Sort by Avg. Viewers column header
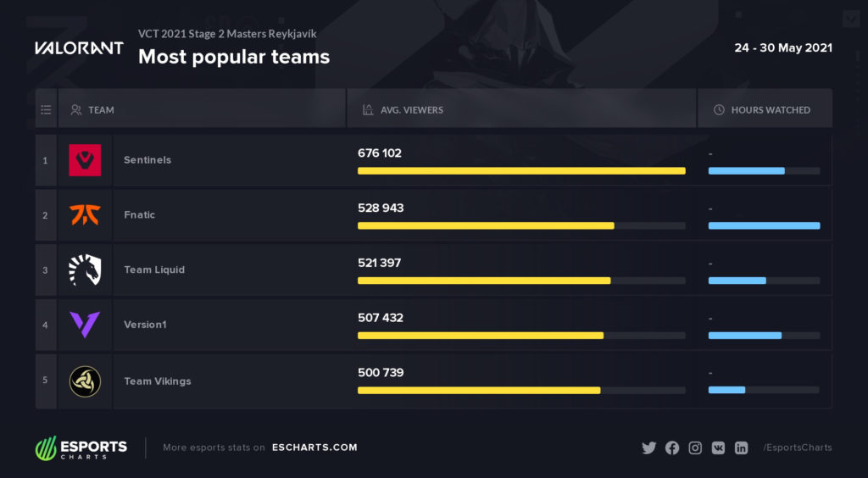 411,110
